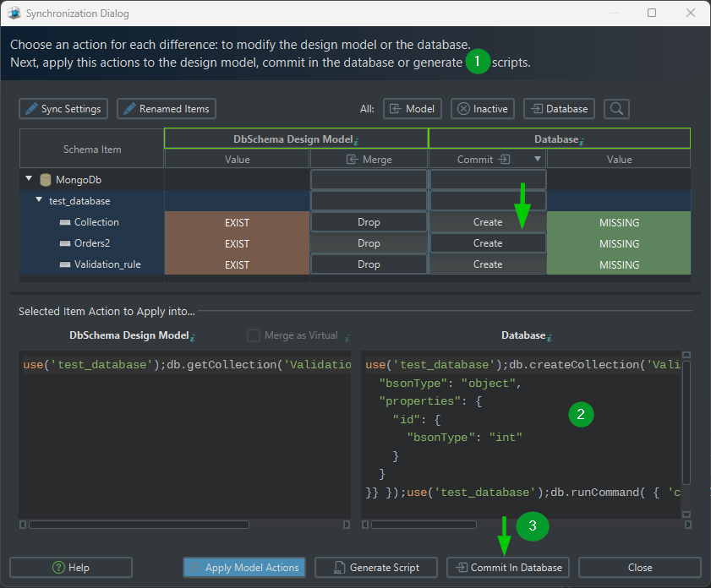Click left scroll arrow of model script pane
Viewport: 711px width, 588px height.
(x=23, y=525)
